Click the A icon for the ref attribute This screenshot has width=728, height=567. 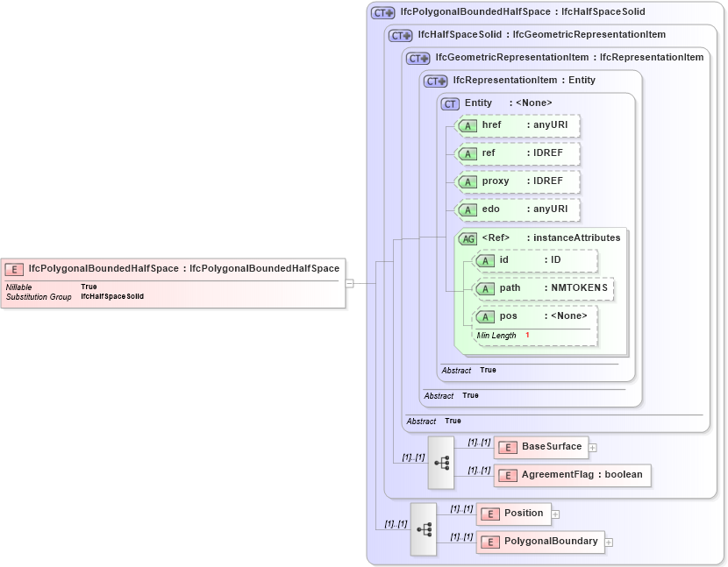(468, 153)
